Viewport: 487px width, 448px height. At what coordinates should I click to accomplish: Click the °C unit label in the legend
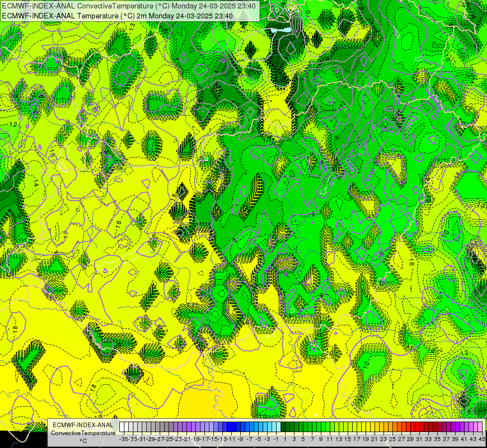83,441
